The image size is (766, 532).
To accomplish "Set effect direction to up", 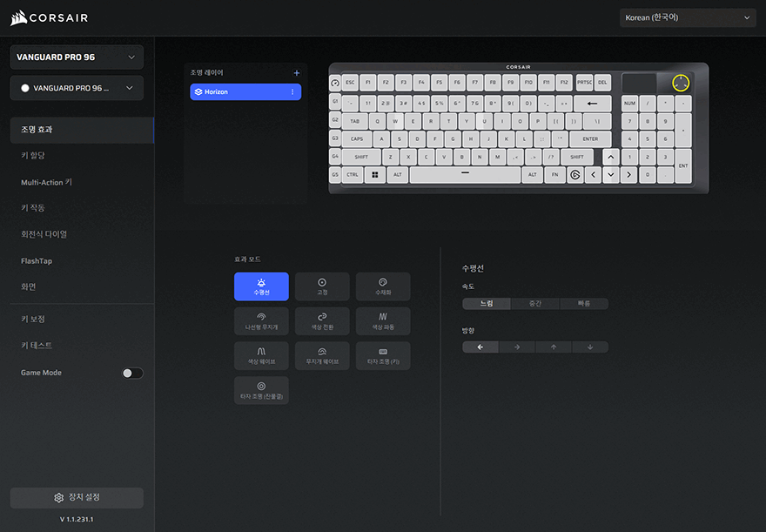I will [x=554, y=347].
